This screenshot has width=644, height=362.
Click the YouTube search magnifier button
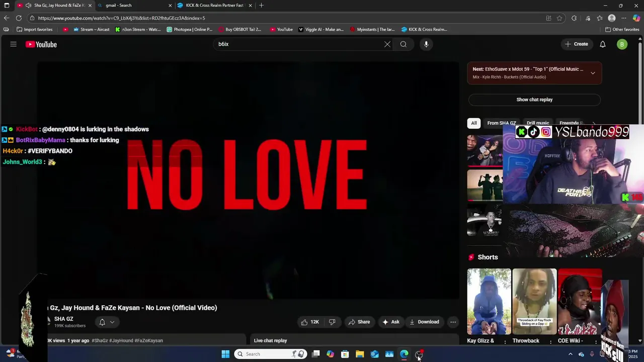pos(404,44)
